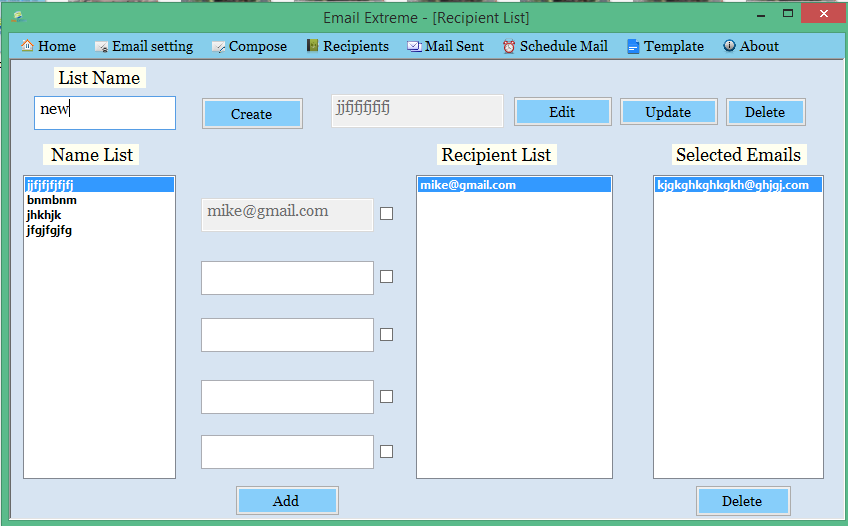Click the About info icon
The width and height of the screenshot is (848, 526).
coord(729,46)
